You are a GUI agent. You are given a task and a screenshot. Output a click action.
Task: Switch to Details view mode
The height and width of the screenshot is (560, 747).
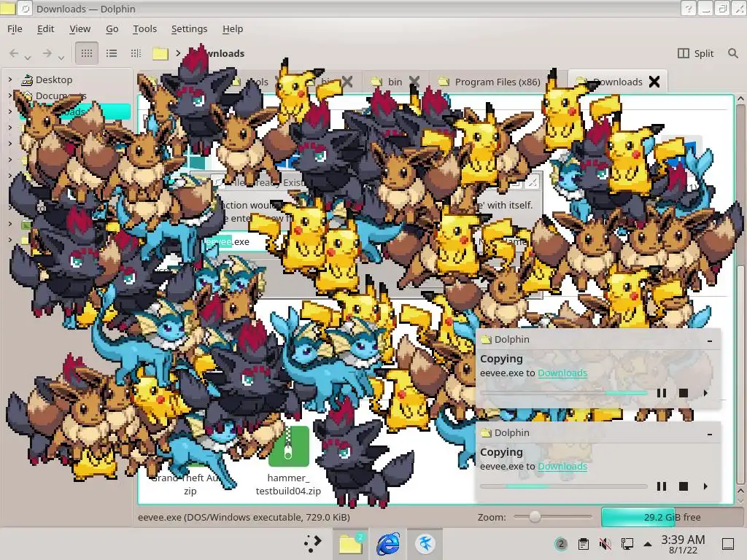tap(136, 53)
